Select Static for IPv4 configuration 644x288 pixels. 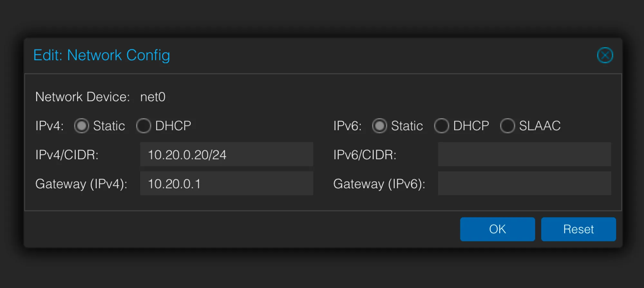(x=82, y=126)
